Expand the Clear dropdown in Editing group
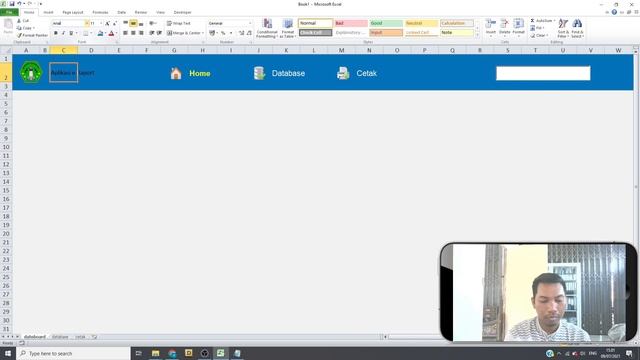 coord(547,36)
